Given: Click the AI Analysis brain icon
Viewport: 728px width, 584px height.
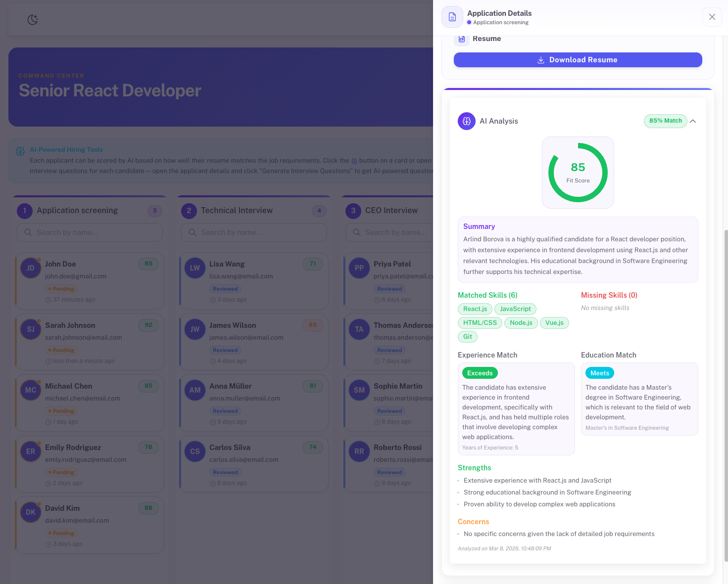Looking at the screenshot, I should click(466, 121).
